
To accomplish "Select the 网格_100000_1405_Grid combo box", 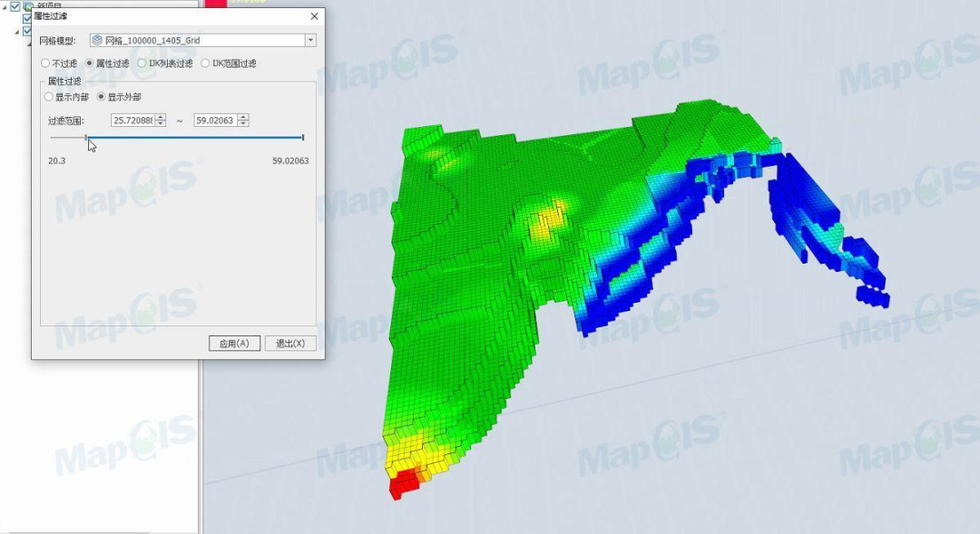I will pos(202,40).
